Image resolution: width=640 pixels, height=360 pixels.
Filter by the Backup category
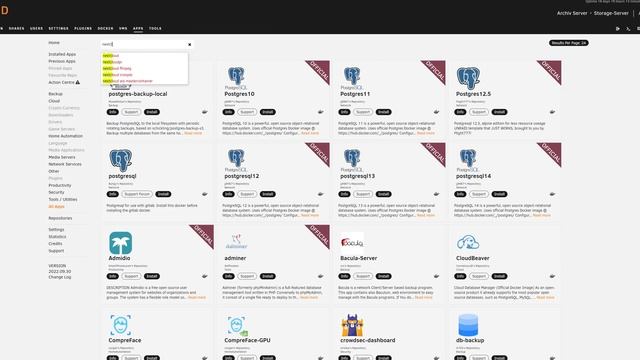click(56, 94)
